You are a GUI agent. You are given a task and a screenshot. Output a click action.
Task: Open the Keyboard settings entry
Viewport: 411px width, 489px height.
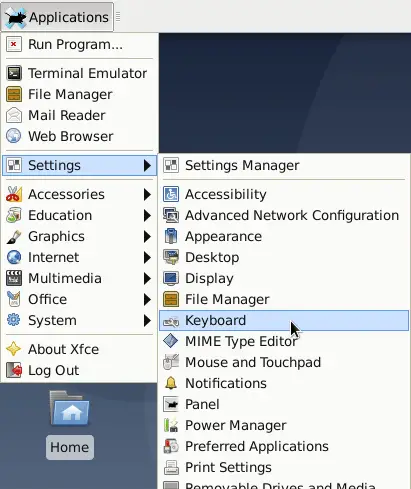(x=284, y=320)
